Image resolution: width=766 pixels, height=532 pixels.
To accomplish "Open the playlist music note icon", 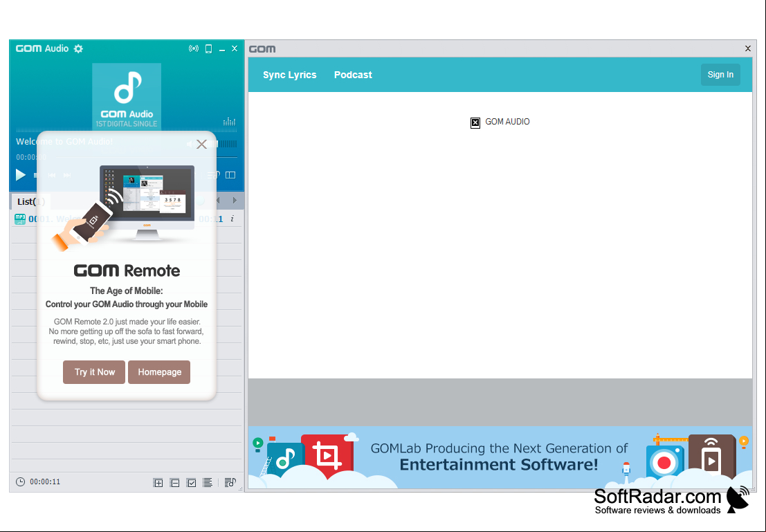I will click(x=230, y=483).
